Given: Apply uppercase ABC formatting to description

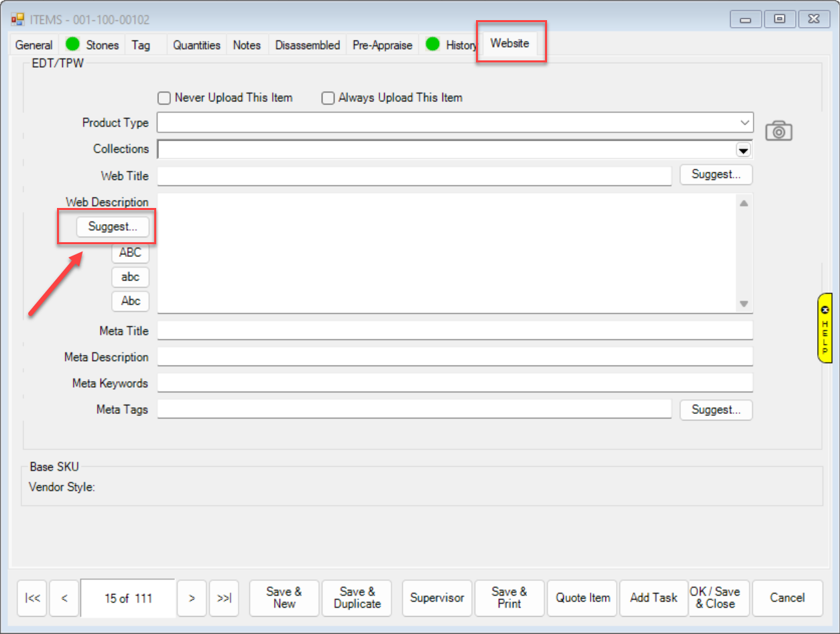Looking at the screenshot, I should tap(130, 253).
